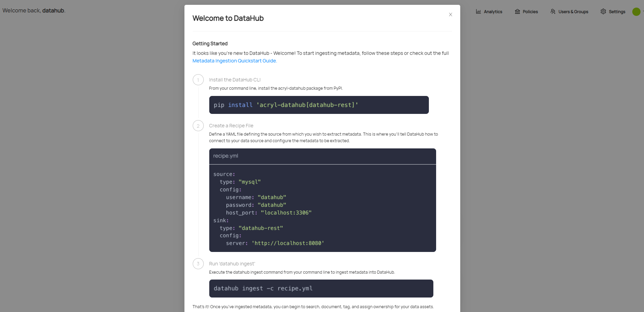
Task: Click the Analytics bar chart icon
Action: click(478, 11)
